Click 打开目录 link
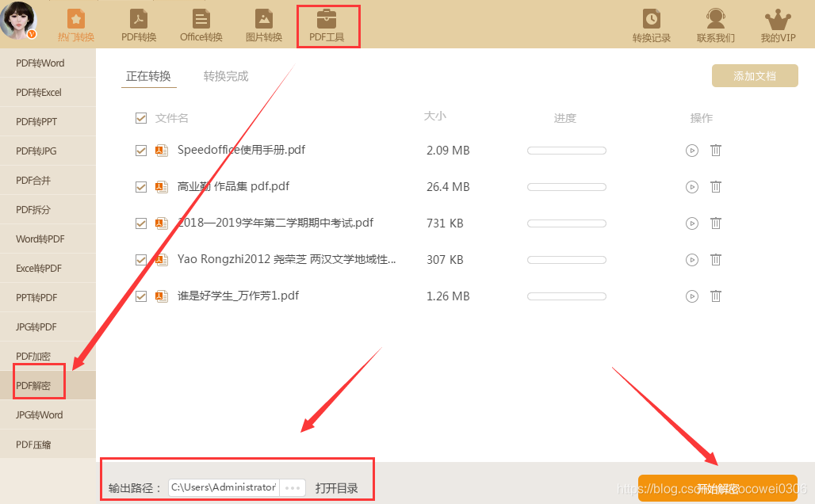This screenshot has height=504, width=815. point(336,488)
